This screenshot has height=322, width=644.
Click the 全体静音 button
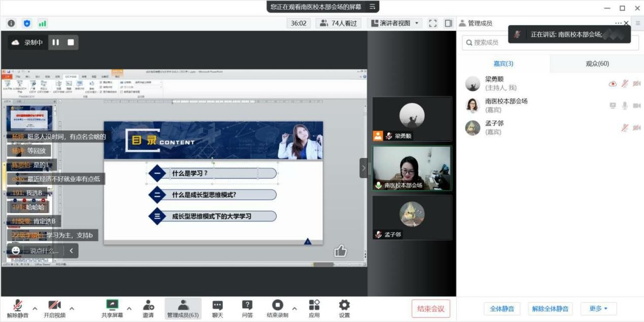tap(502, 308)
